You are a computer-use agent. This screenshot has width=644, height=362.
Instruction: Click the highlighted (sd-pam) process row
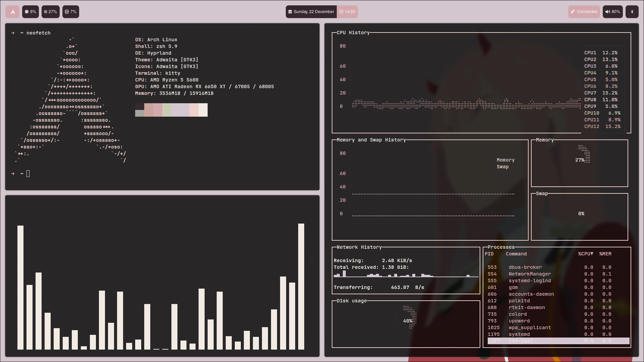point(558,341)
